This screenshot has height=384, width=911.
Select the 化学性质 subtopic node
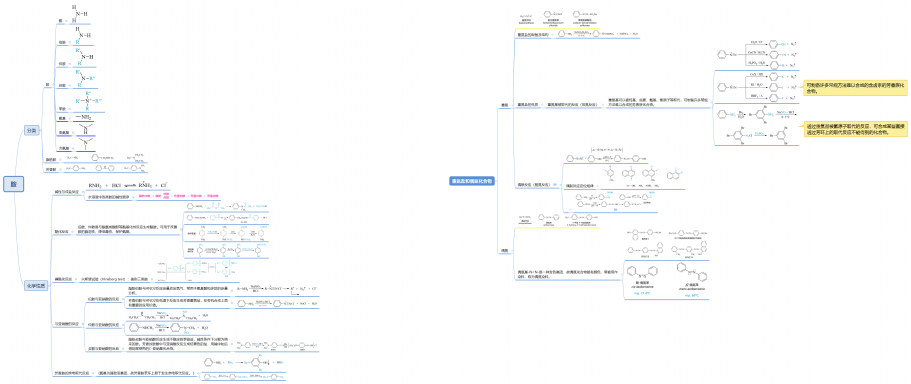[35, 286]
